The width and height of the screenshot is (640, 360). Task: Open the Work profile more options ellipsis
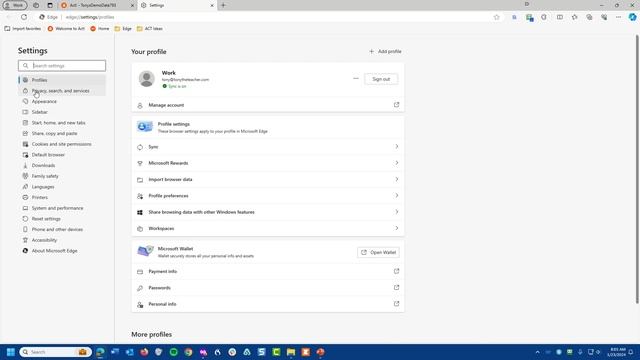click(356, 79)
